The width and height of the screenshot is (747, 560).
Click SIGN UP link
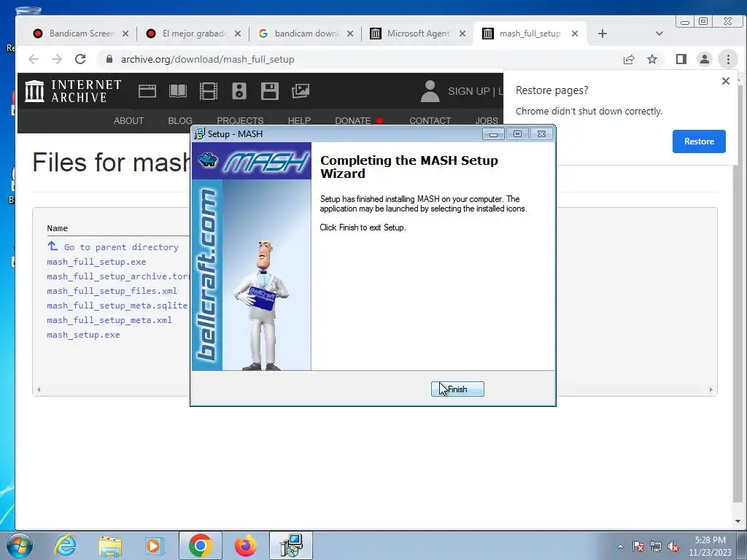(x=469, y=91)
